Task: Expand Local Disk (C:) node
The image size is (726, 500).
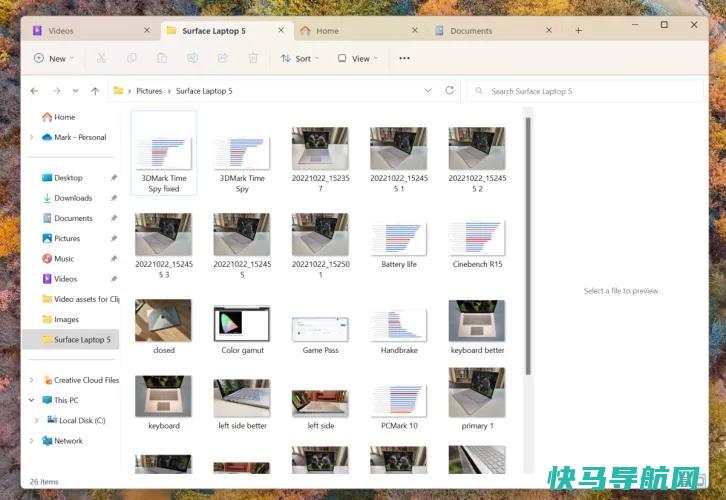Action: [x=37, y=420]
